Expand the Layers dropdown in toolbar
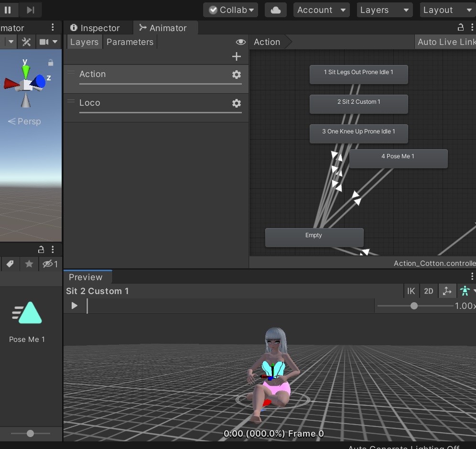This screenshot has width=476, height=449. (384, 10)
